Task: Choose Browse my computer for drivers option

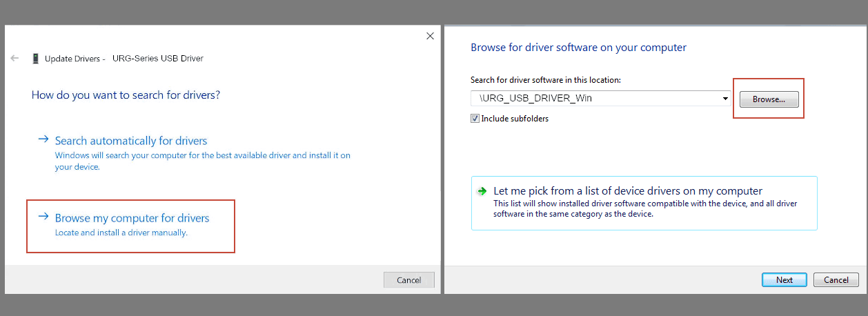Action: tap(132, 218)
